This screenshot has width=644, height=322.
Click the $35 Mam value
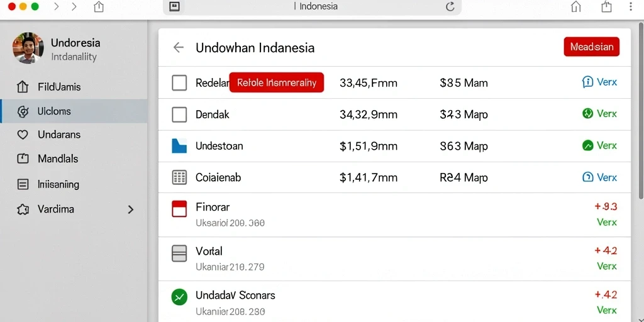(464, 83)
